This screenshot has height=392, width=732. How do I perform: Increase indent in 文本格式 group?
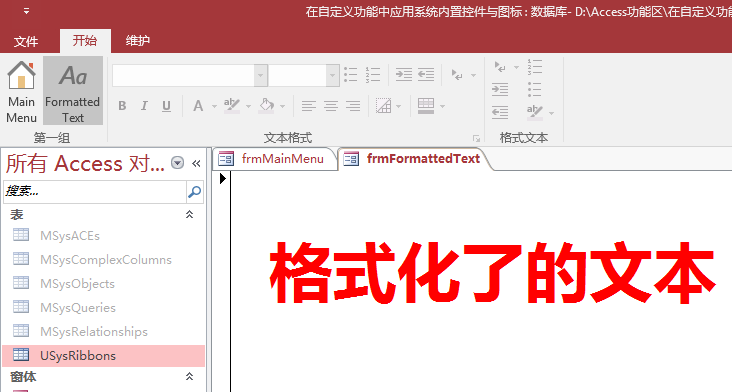coord(404,75)
